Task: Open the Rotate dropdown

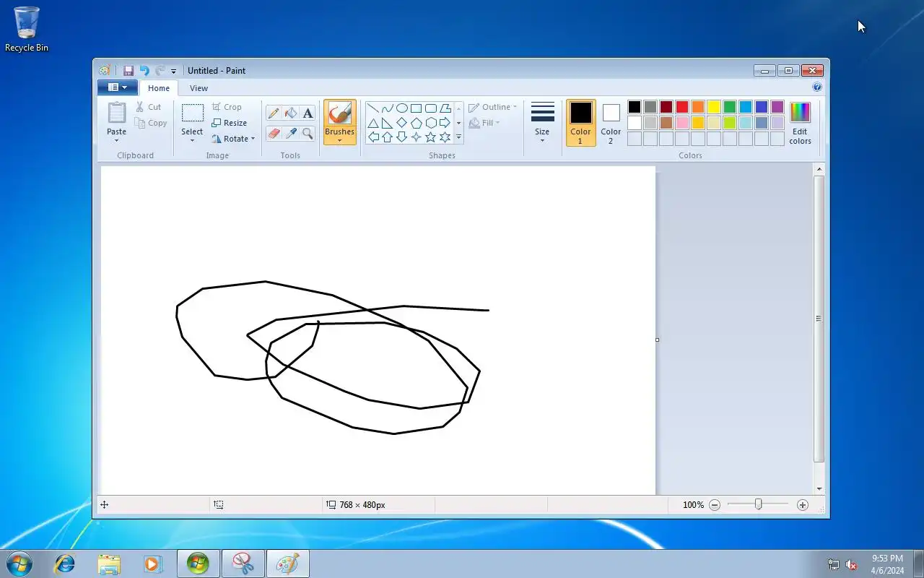Action: point(234,139)
